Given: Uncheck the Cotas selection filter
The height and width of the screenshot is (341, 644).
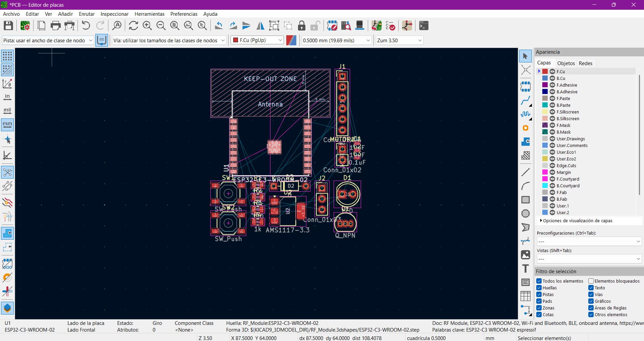Looking at the screenshot, I should click(540, 314).
